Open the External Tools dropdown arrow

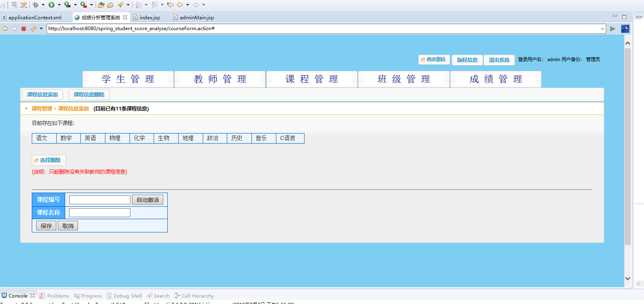point(91,5)
